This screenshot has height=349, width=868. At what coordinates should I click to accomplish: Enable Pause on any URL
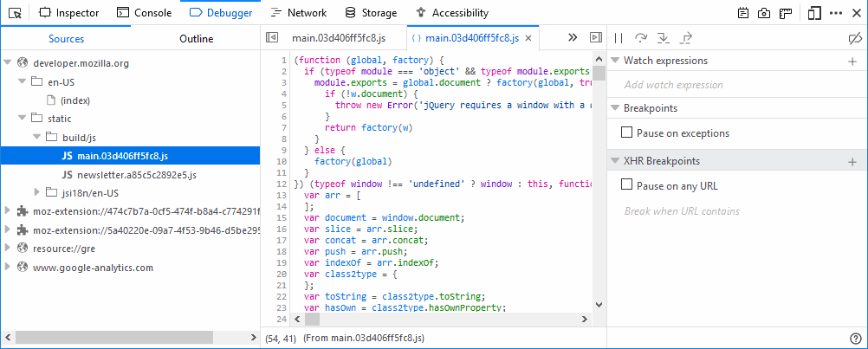click(627, 185)
